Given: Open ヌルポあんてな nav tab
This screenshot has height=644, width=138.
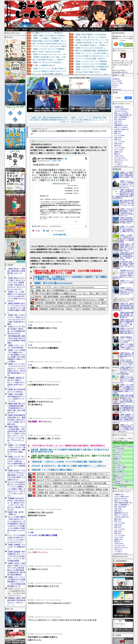Looking at the screenshot, I should click(83, 30).
